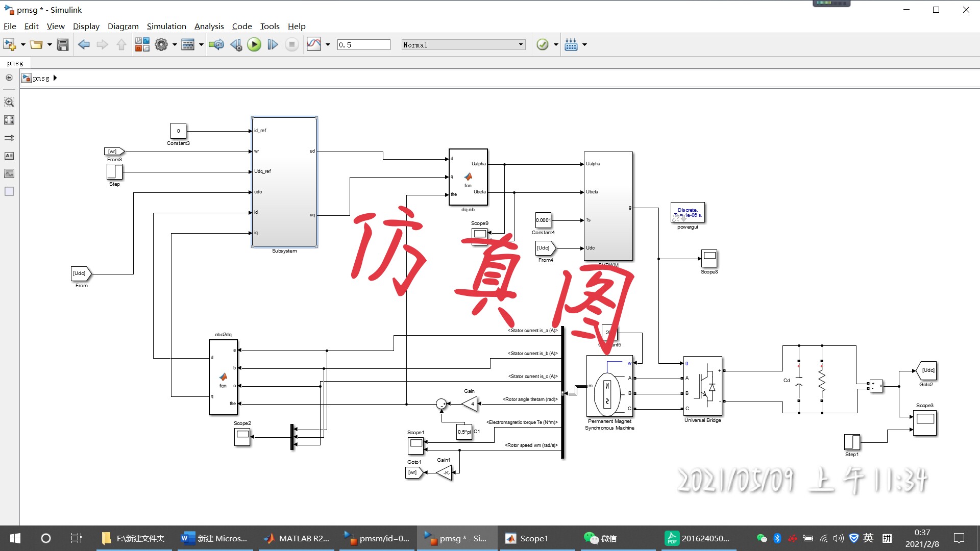Open the Simulation Data Inspector
980x551 pixels.
click(x=313, y=45)
